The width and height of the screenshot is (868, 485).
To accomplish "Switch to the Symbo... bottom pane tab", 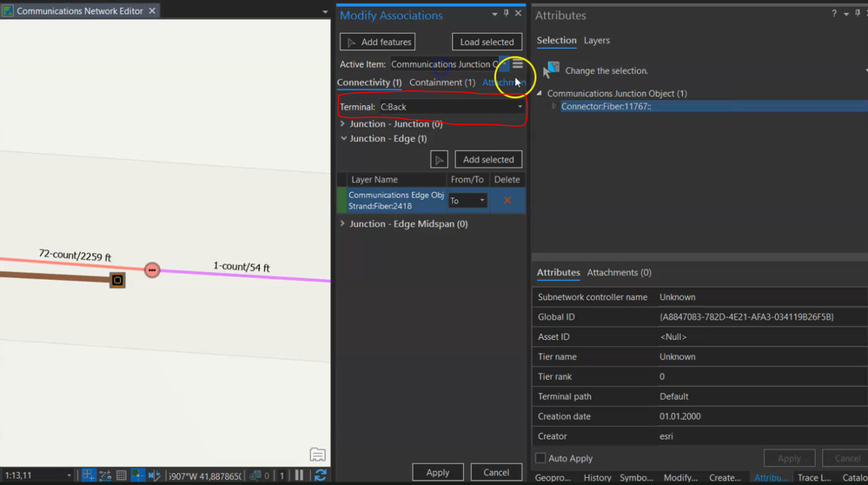I will [637, 477].
